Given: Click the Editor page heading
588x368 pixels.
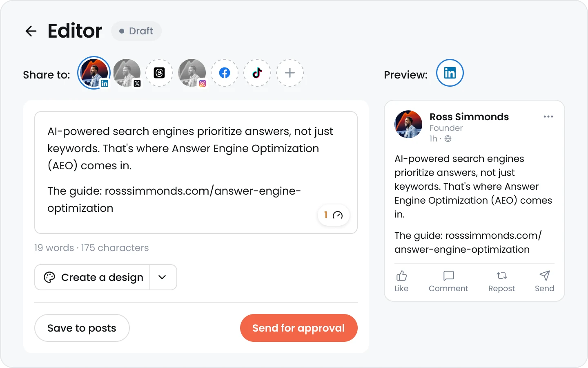Looking at the screenshot, I should [75, 31].
